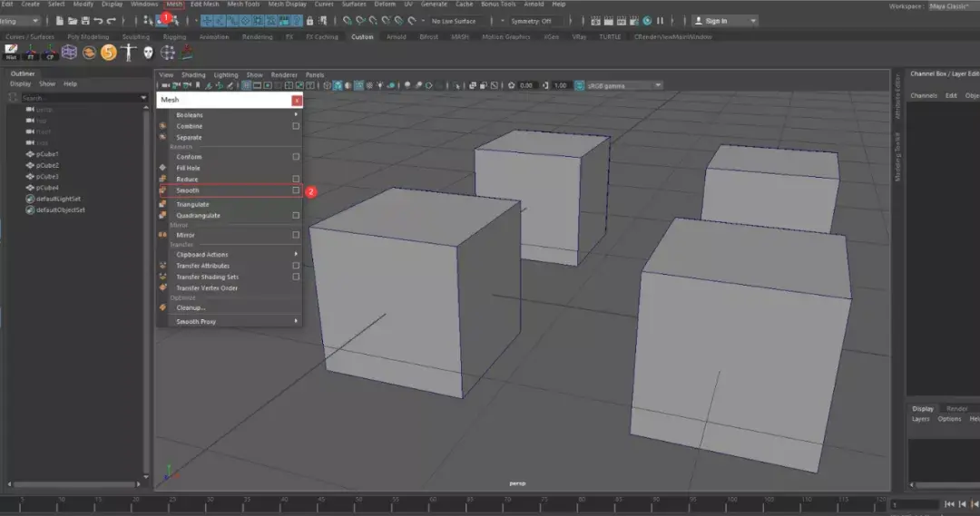
Task: Open the Reduce options box
Action: 296,179
